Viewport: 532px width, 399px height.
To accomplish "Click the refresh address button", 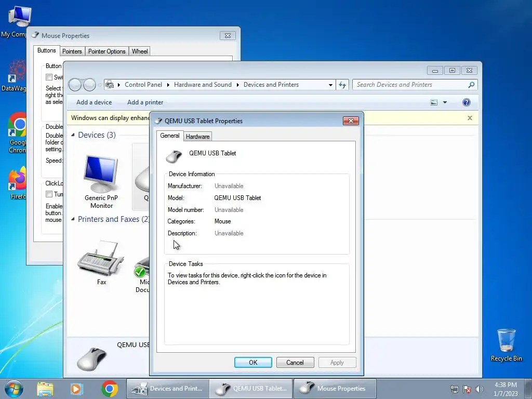I will [x=342, y=85].
